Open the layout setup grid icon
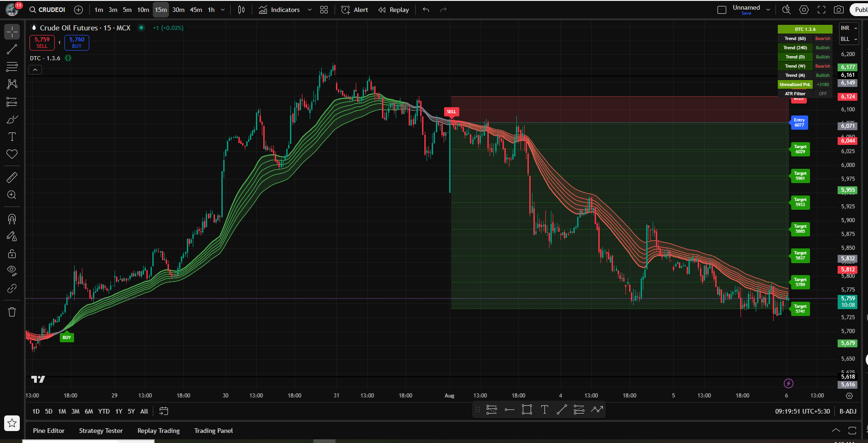Screen dimensions: 868x443 [324, 10]
